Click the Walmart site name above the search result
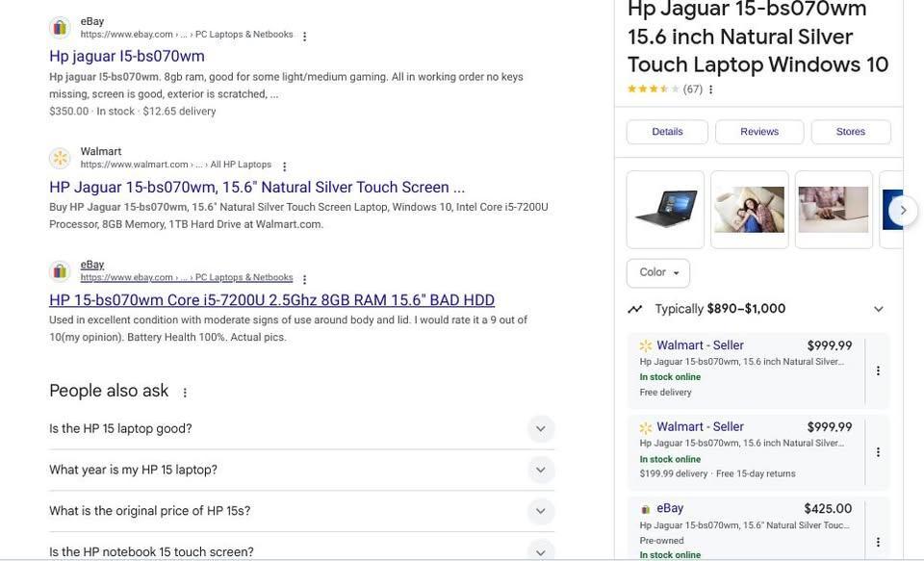The image size is (924, 561). pos(101,151)
